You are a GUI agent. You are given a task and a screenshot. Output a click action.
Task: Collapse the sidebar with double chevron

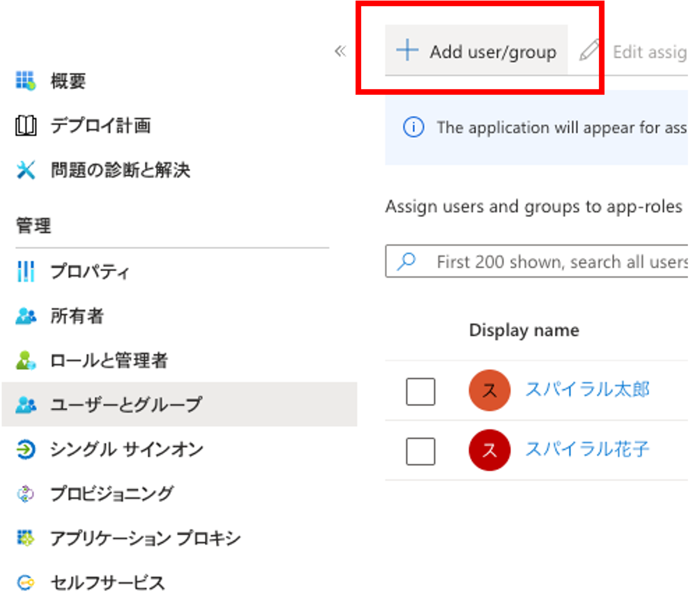click(x=340, y=51)
